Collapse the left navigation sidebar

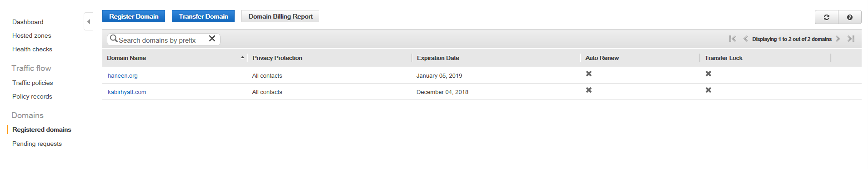tap(89, 22)
